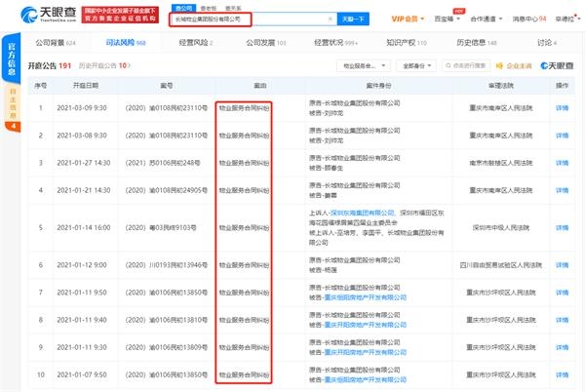Switch to the 历史信息 tab
Image resolution: width=585 pixels, height=392 pixels.
(x=477, y=43)
